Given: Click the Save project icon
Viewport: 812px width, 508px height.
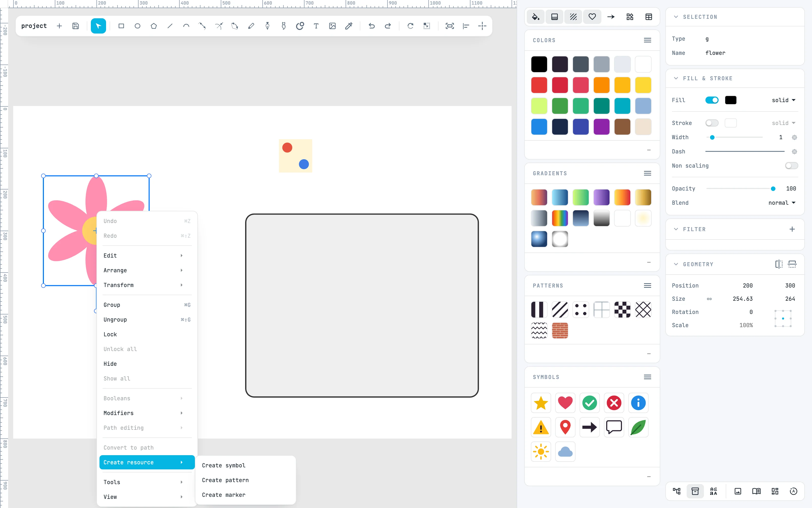Looking at the screenshot, I should pos(76,26).
